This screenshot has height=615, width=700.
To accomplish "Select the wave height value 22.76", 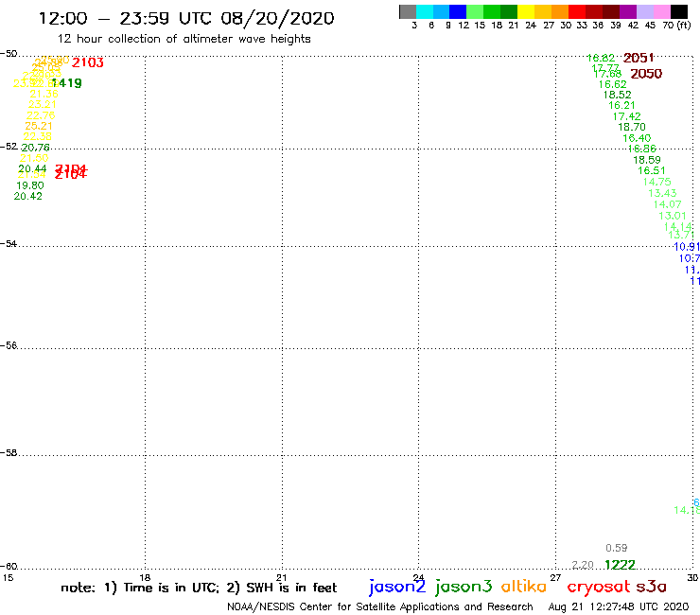I will click(41, 115).
